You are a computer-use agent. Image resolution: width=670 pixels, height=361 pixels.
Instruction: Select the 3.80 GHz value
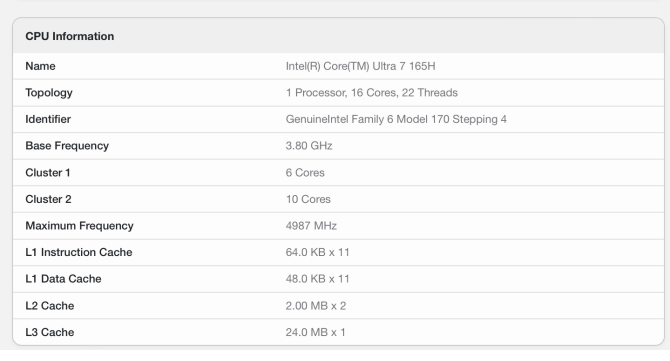[x=309, y=146]
